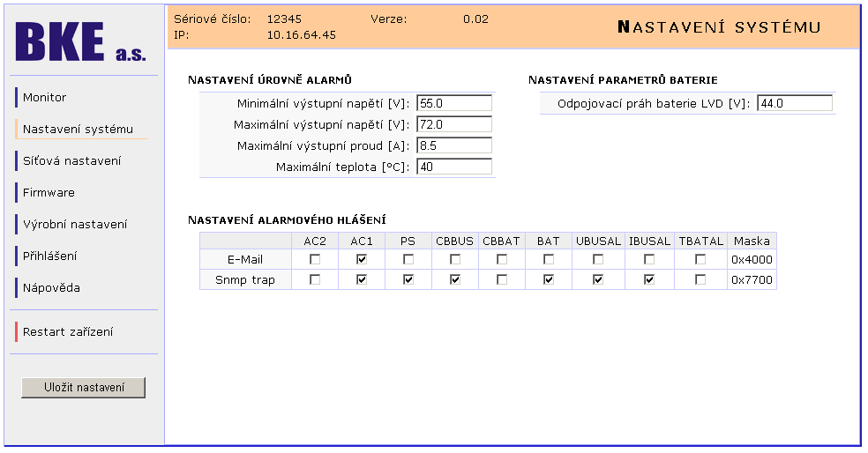Select Nastavení systému in sidebar
Screen dimensions: 868x453
[78, 129]
